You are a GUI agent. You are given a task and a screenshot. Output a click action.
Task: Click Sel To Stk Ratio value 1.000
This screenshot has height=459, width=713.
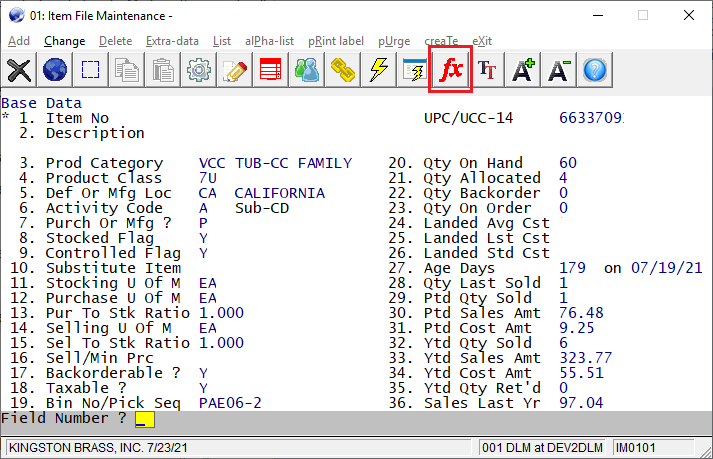pos(221,343)
